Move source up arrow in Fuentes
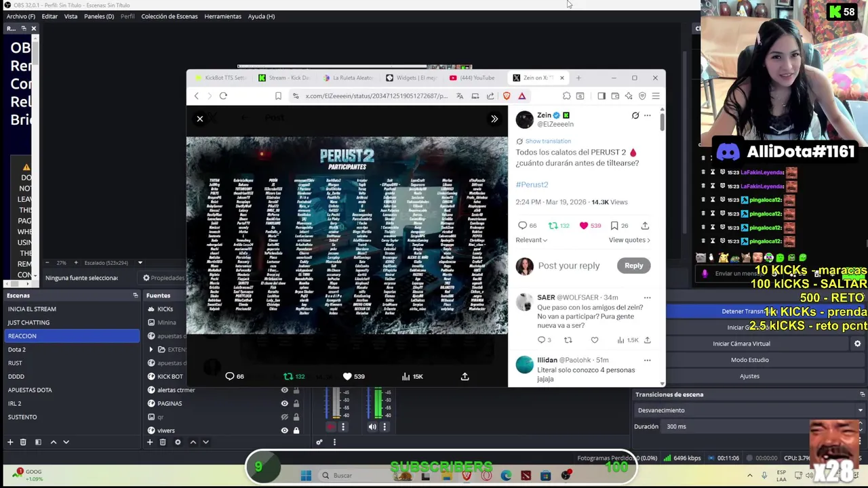 coord(193,442)
